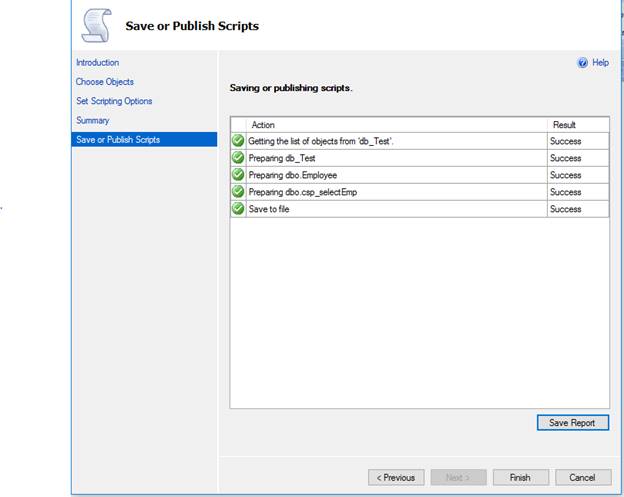Select the 'Save to file' Success result cell
Viewport: 624px width, 497px height.
[x=566, y=209]
